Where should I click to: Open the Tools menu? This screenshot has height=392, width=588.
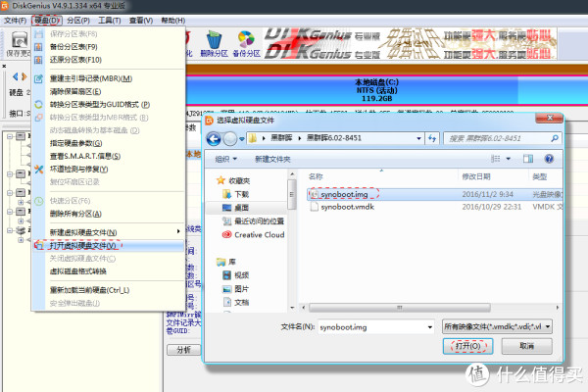pos(110,21)
